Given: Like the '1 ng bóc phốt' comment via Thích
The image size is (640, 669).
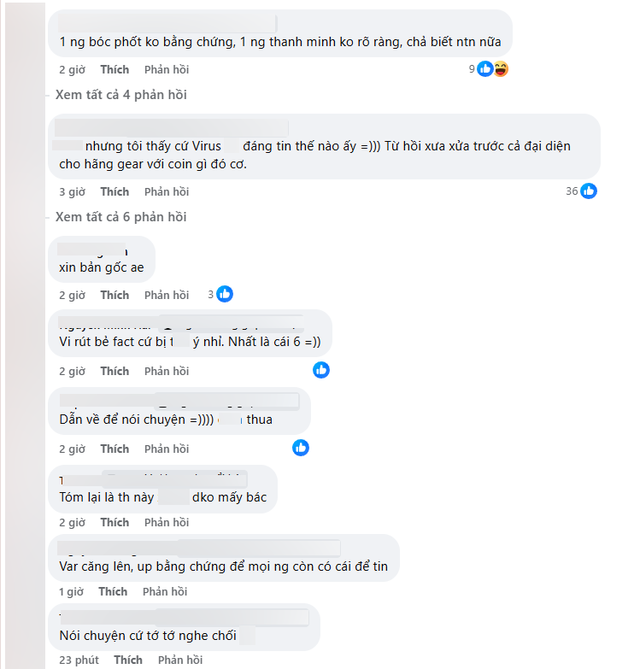Looking at the screenshot, I should pos(114,70).
